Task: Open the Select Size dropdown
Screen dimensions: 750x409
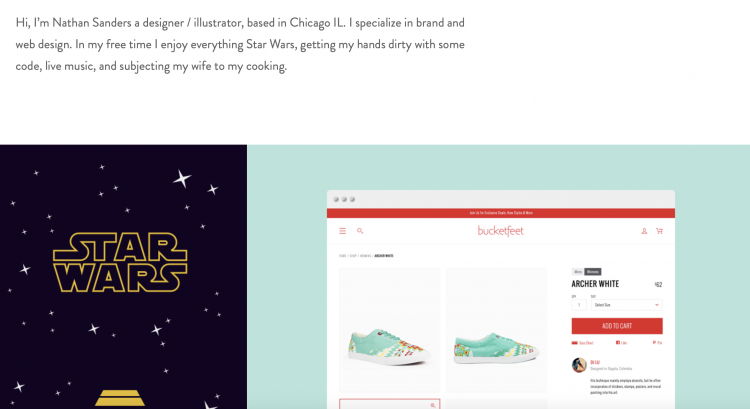Action: click(627, 305)
